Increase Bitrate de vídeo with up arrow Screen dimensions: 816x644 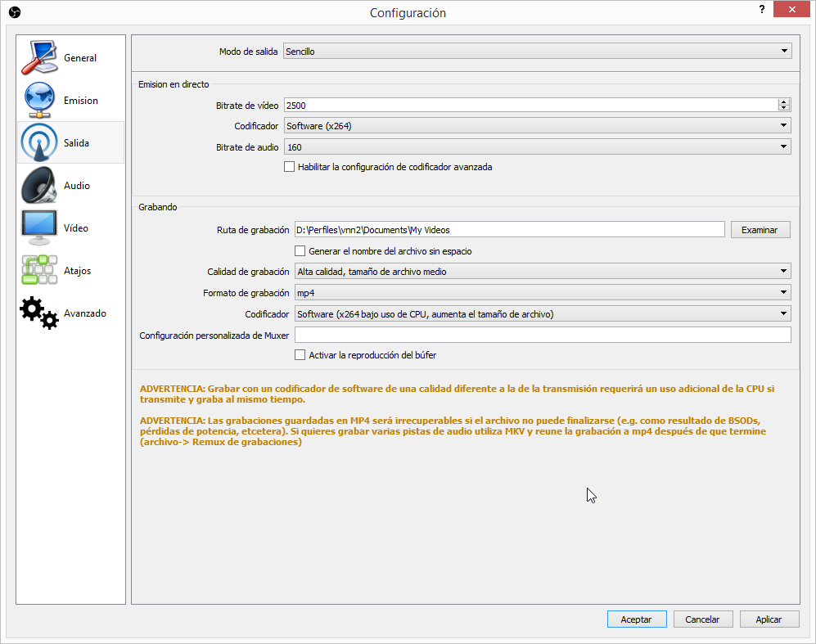point(784,101)
